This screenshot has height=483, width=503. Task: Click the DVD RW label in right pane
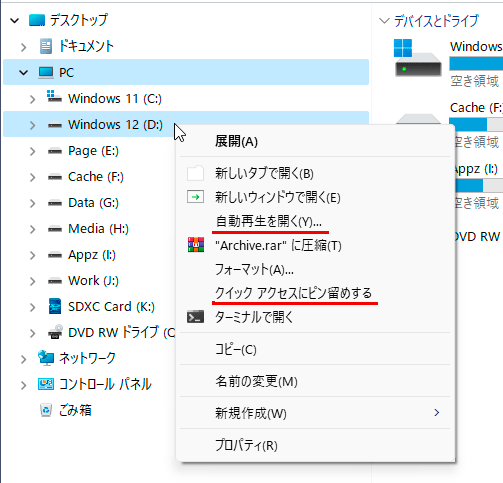click(477, 237)
